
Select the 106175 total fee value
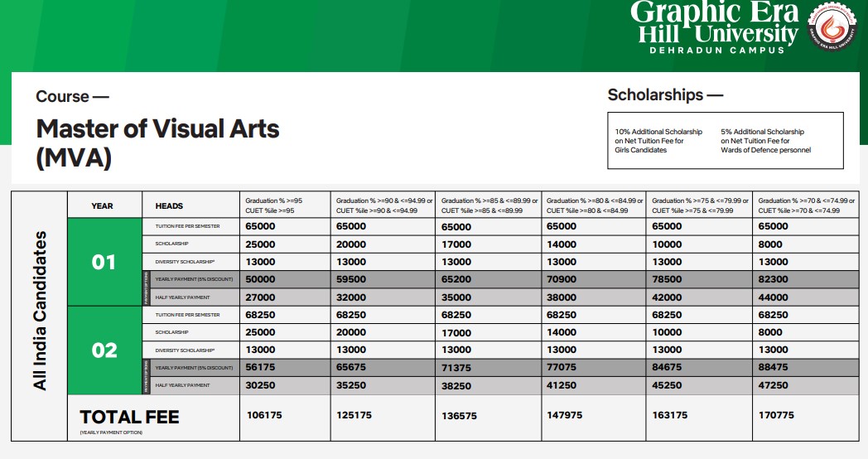coord(264,415)
